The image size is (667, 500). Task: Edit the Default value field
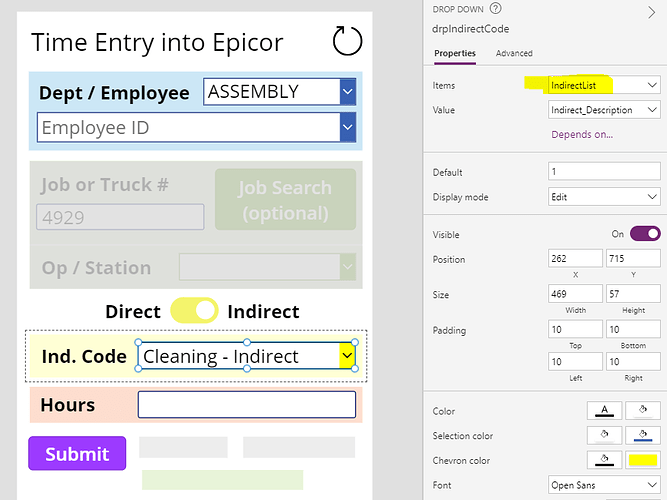tap(604, 172)
